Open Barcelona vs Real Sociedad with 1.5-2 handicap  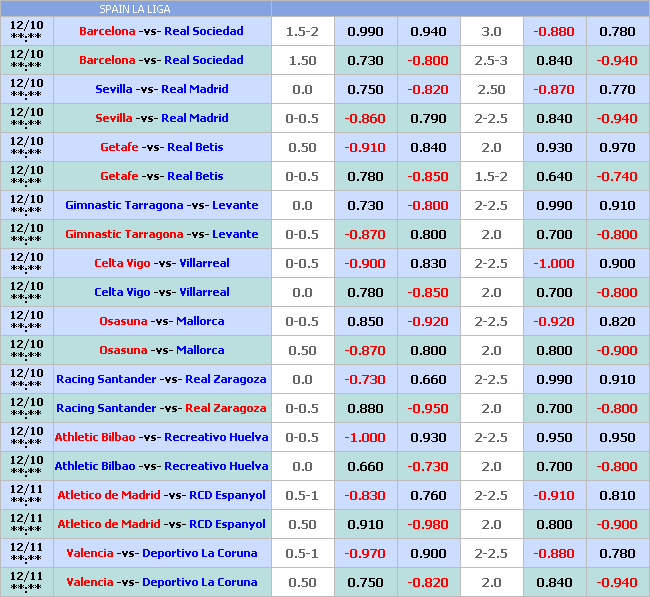(x=161, y=31)
